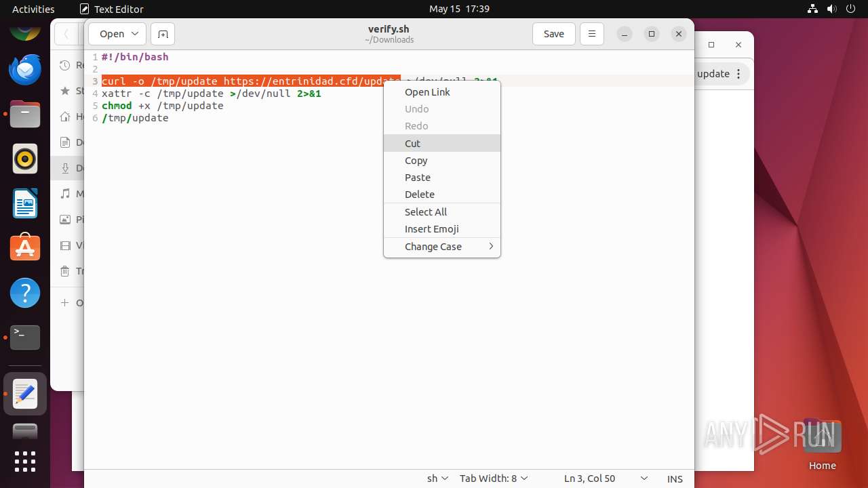Click the last line /tmp/update

(x=135, y=118)
